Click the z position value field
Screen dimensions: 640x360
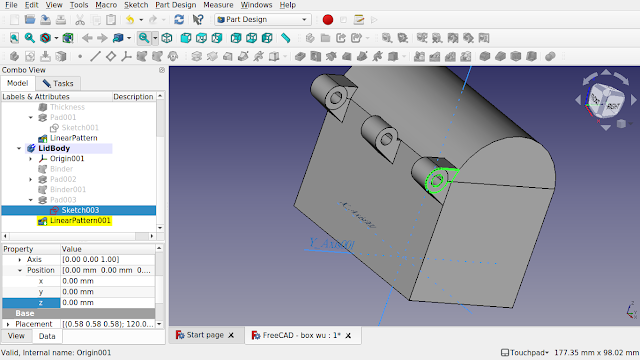click(108, 302)
